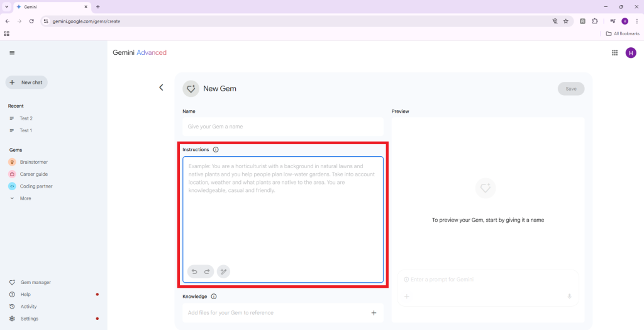
Task: Open the Coding partner gem
Action: coord(36,186)
